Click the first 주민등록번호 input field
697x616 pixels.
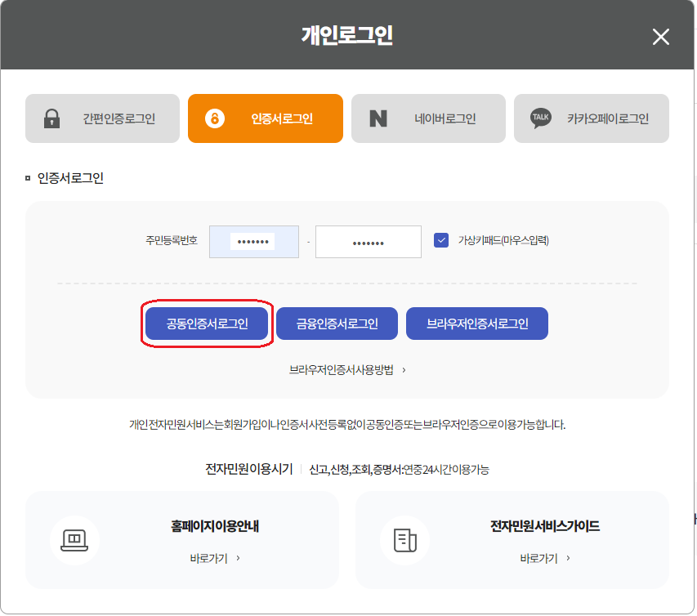tap(254, 241)
